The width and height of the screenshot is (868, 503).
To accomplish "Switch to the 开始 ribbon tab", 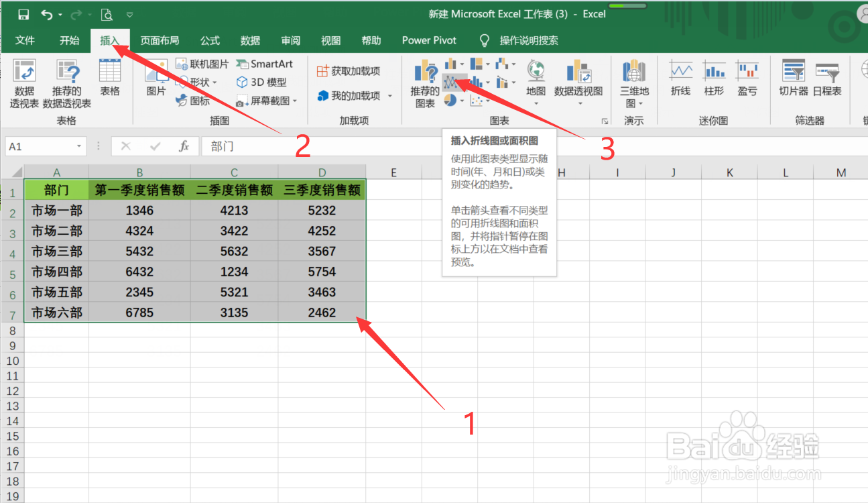I will tap(70, 40).
